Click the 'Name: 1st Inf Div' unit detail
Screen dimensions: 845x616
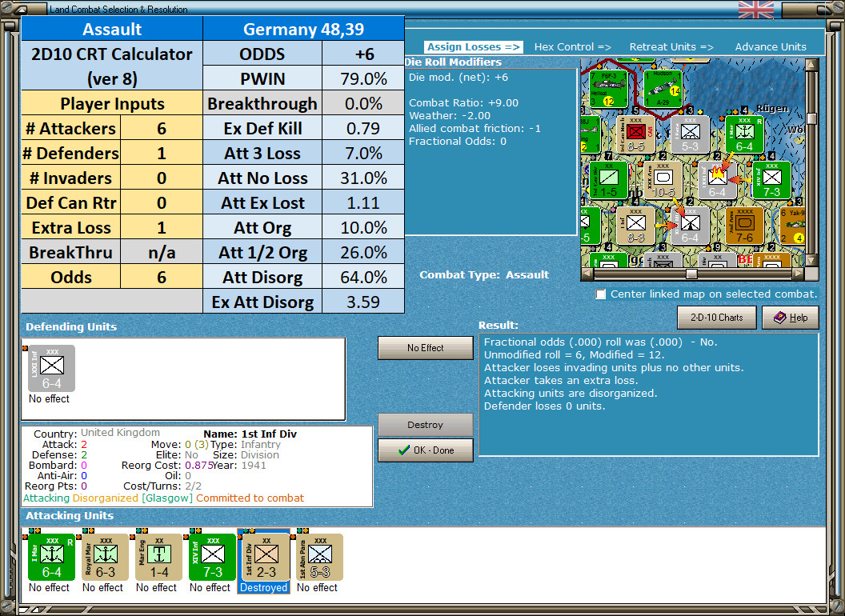(x=250, y=434)
